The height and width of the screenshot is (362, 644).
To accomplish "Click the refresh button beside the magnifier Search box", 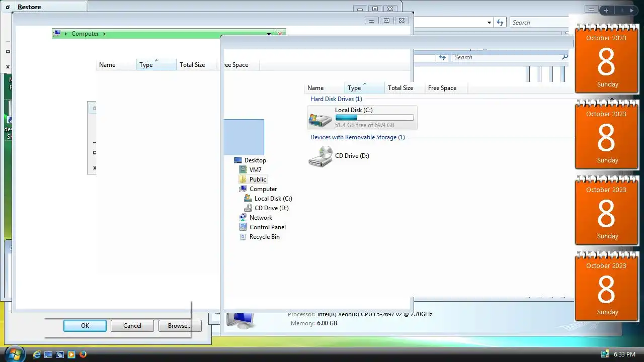I will 442,57.
